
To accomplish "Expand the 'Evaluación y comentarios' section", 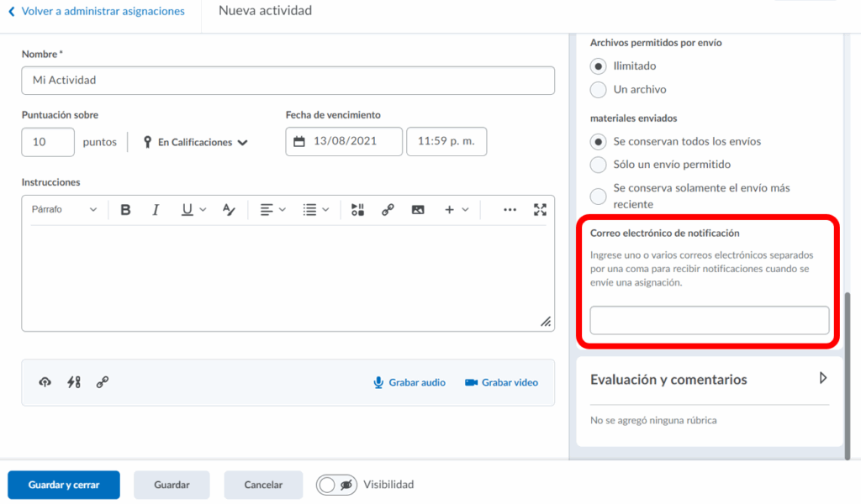I will pos(822,379).
